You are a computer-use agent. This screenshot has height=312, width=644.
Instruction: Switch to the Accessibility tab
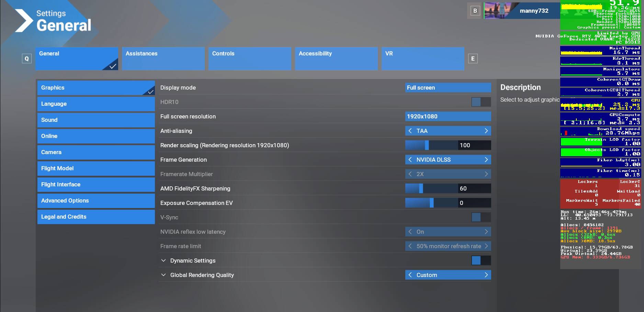click(336, 59)
